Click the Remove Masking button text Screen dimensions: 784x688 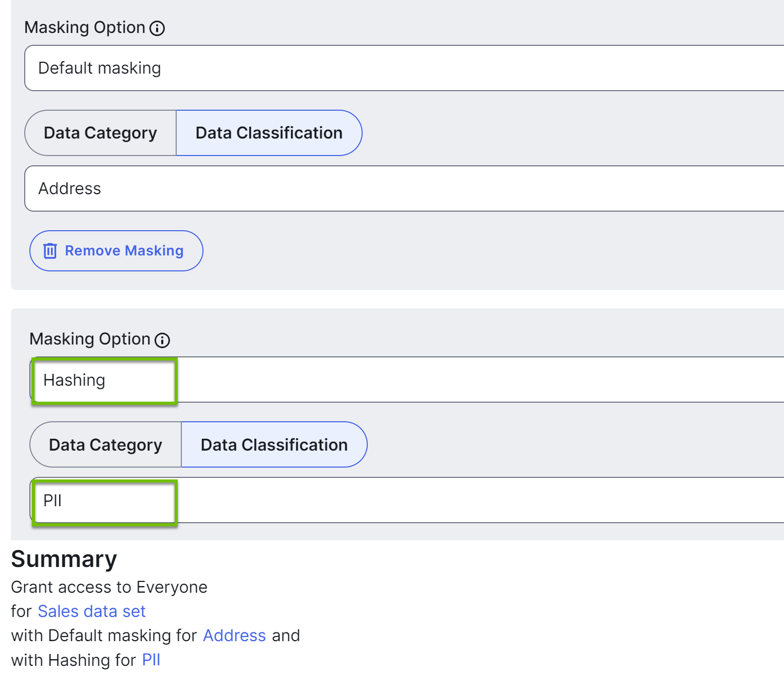[x=124, y=251]
